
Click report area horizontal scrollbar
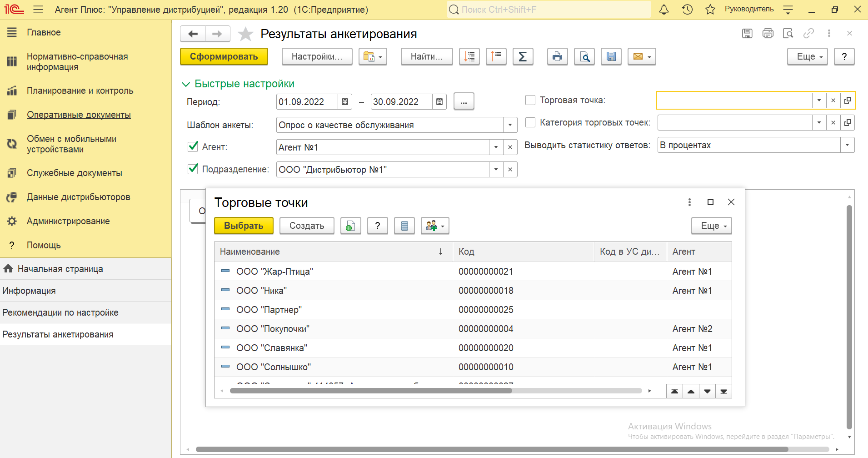point(492,449)
